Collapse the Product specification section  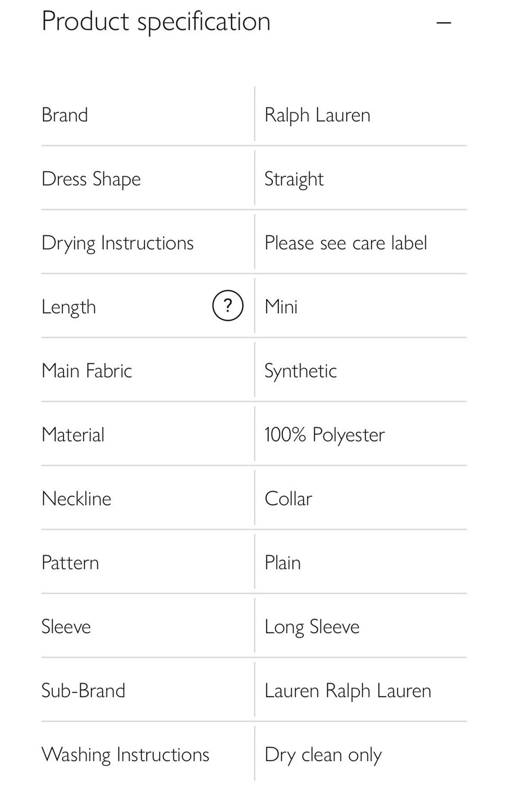click(443, 23)
